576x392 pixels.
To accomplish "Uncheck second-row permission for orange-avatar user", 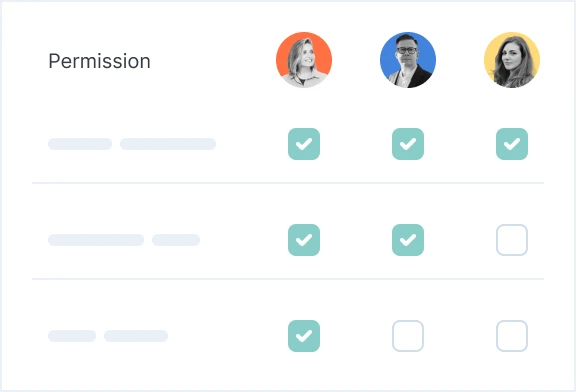I will coord(304,240).
